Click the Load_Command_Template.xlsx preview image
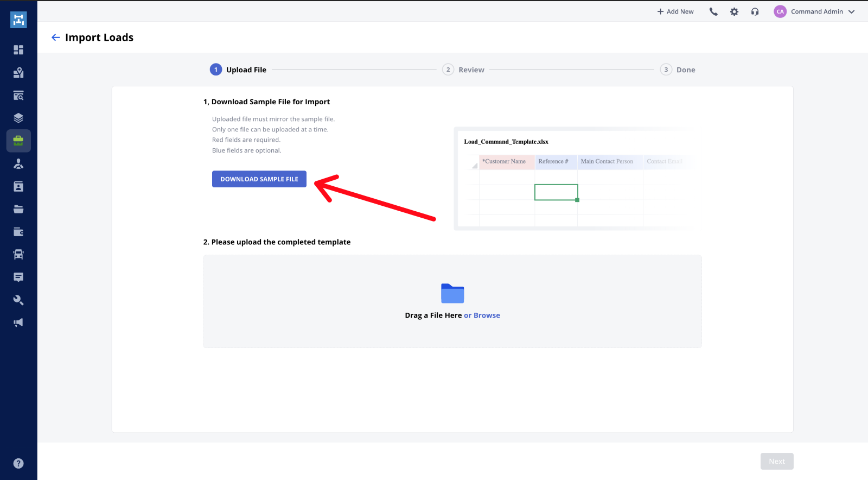Viewport: 868px width, 480px height. [x=575, y=179]
